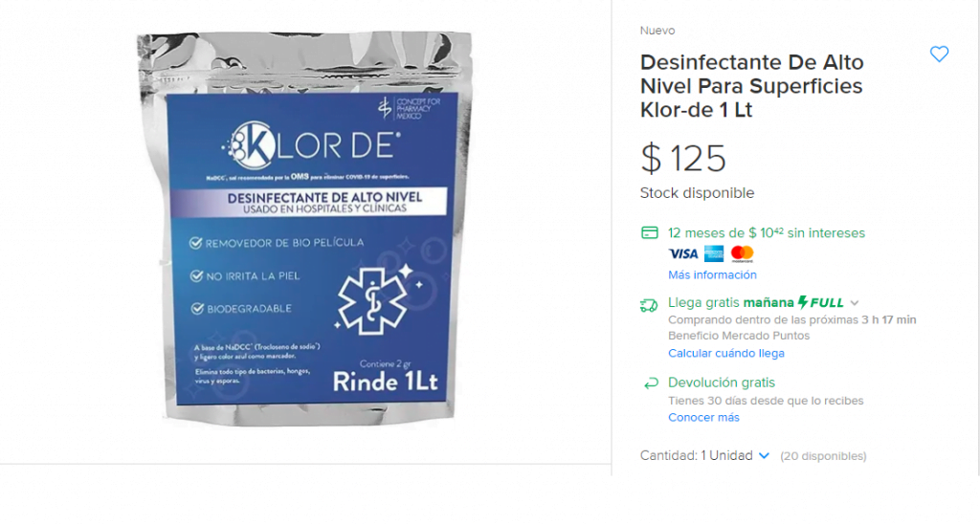980x525 pixels.
Task: Click the Mastercard logo
Action: tap(742, 253)
